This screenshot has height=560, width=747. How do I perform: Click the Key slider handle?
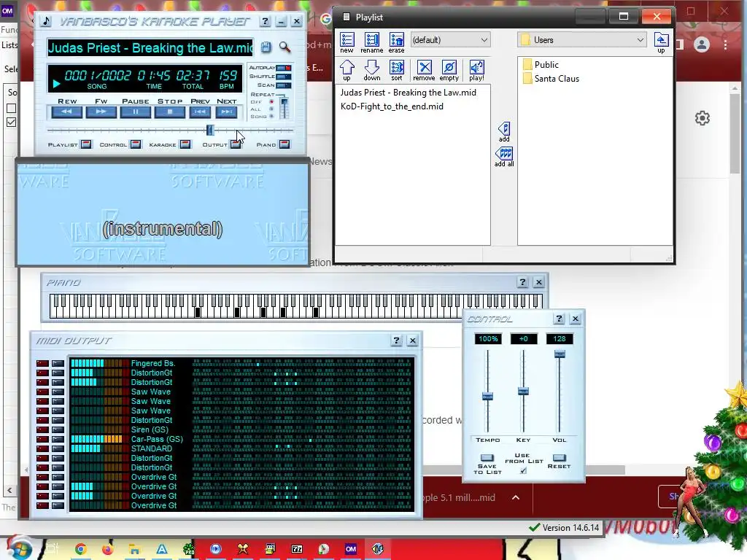(x=523, y=392)
